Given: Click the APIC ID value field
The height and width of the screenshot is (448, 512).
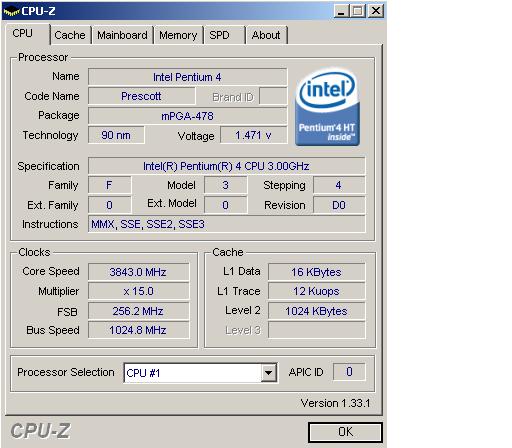Looking at the screenshot, I should 349,372.
